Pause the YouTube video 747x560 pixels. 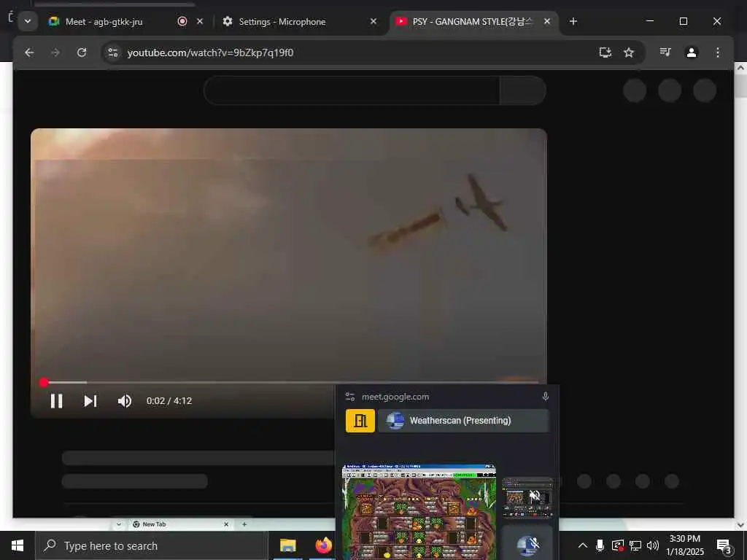pos(56,401)
